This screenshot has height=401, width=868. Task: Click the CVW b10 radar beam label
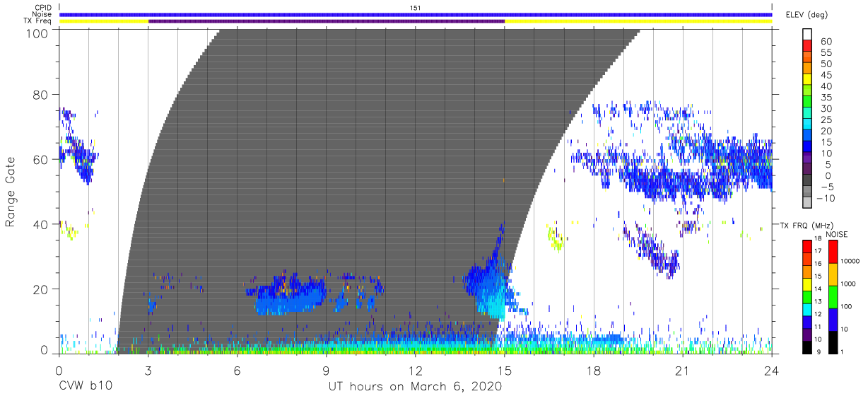point(86,387)
